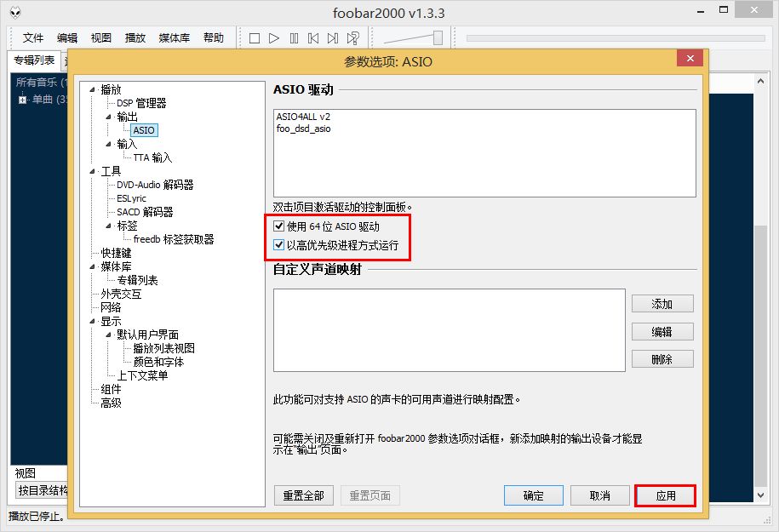779x532 pixels.
Task: Click the main window scrollbar up arrow
Action: pos(760,81)
